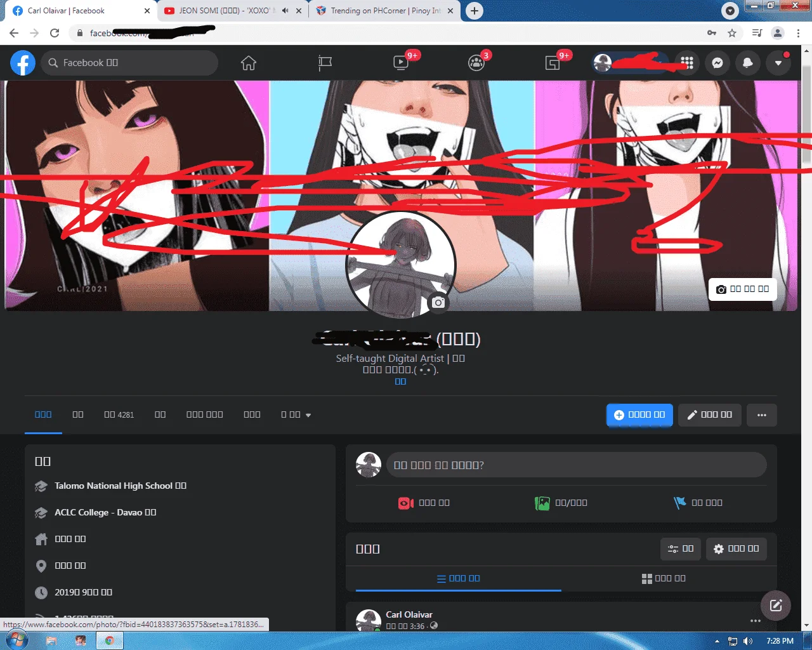
Task: Expand the More tab dropdown
Action: tap(296, 415)
